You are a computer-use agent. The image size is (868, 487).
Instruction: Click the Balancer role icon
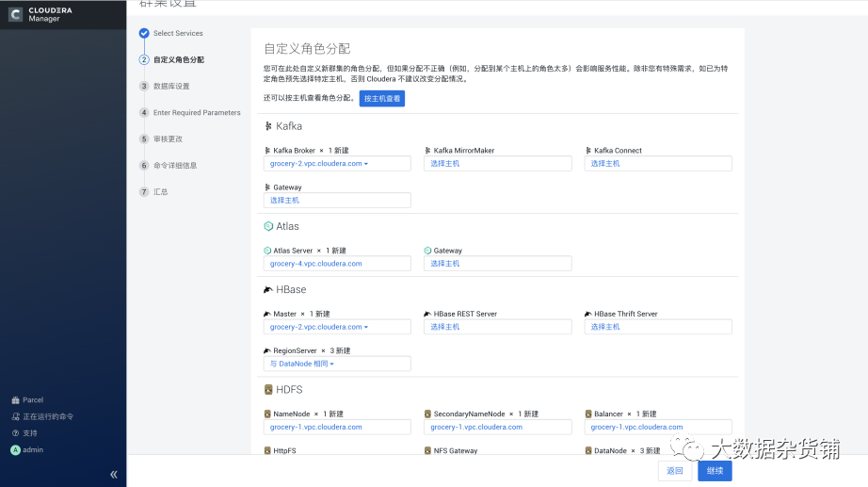588,414
